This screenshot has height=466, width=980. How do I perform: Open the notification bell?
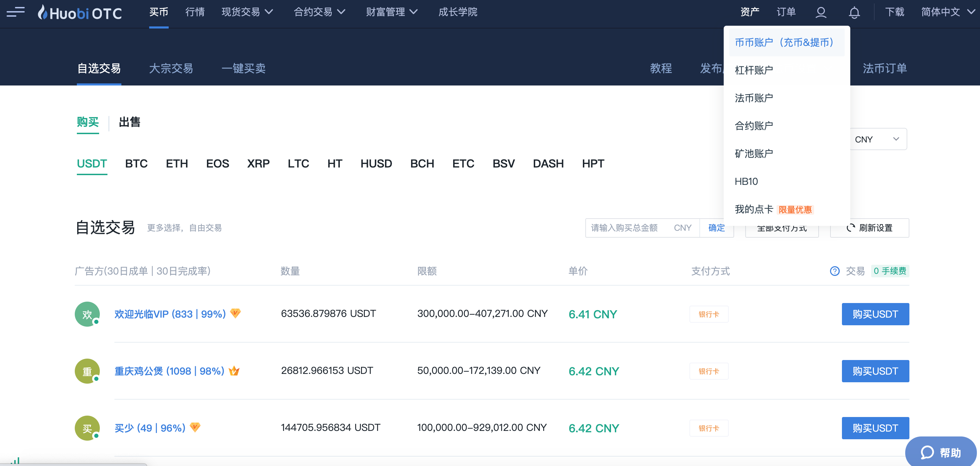click(854, 12)
